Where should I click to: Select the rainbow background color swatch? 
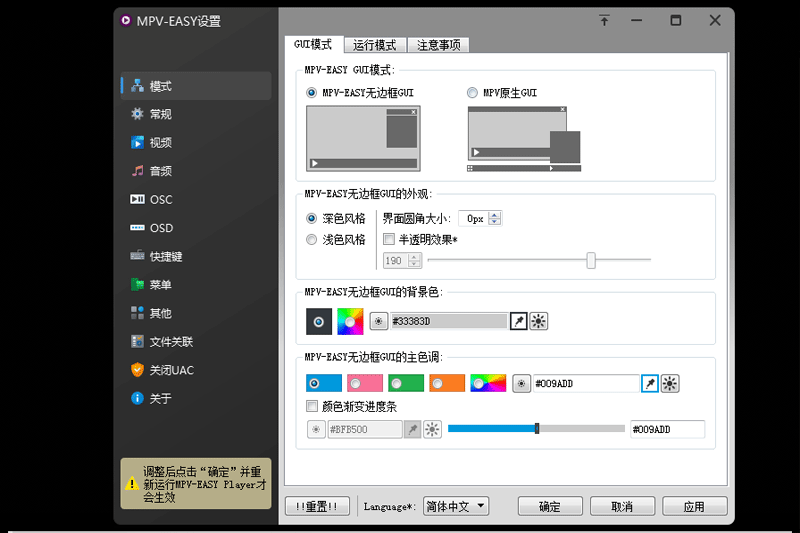click(350, 321)
